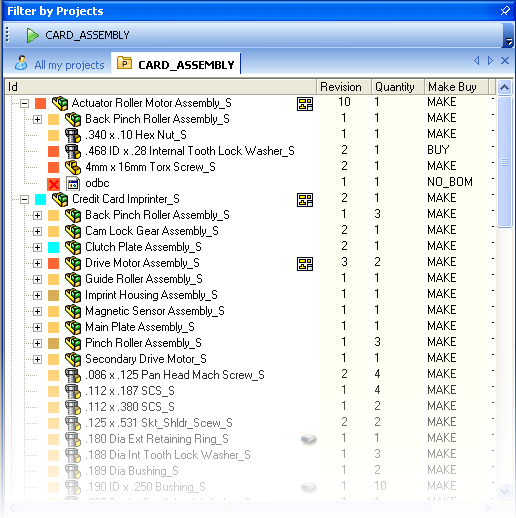Expand the Clutch Plate Assembly_S node
The width and height of the screenshot is (516, 518).
37,247
